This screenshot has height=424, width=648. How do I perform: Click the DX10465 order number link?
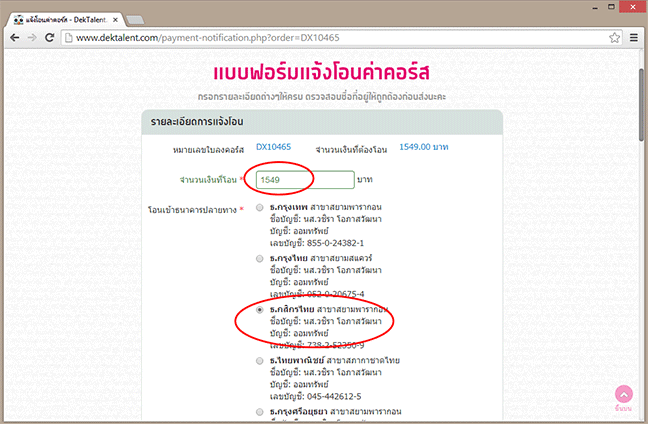273,147
